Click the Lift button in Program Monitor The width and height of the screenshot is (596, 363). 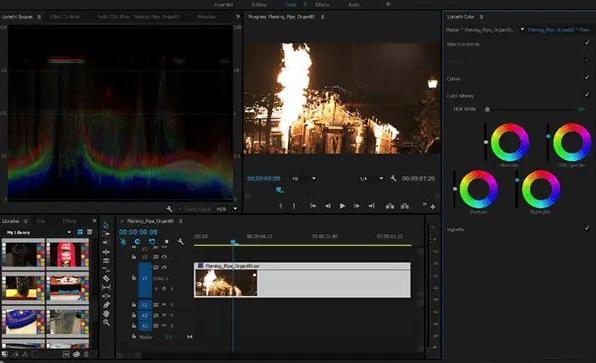tap(390, 206)
